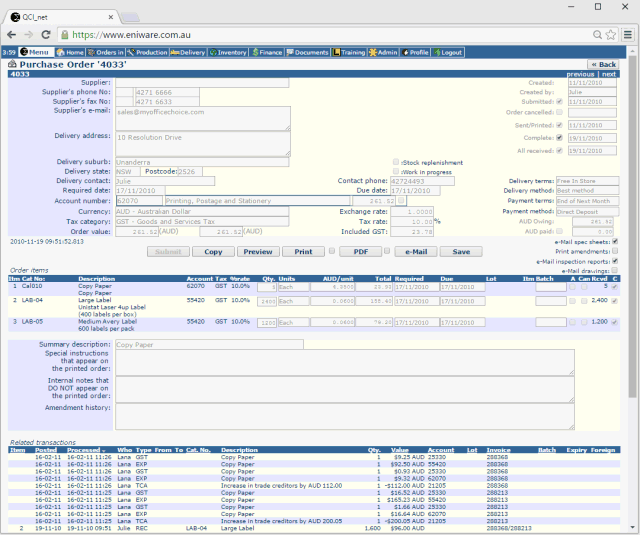Open the Inventory menu

coord(228,52)
